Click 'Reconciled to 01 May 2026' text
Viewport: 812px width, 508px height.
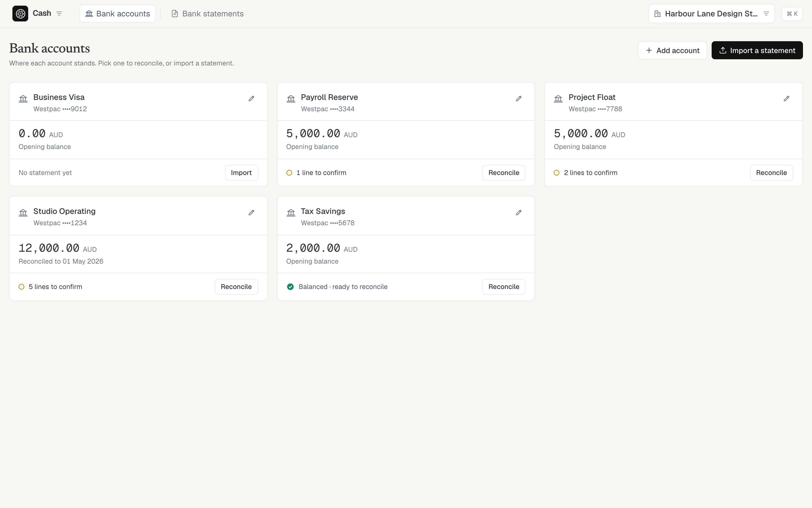point(61,261)
